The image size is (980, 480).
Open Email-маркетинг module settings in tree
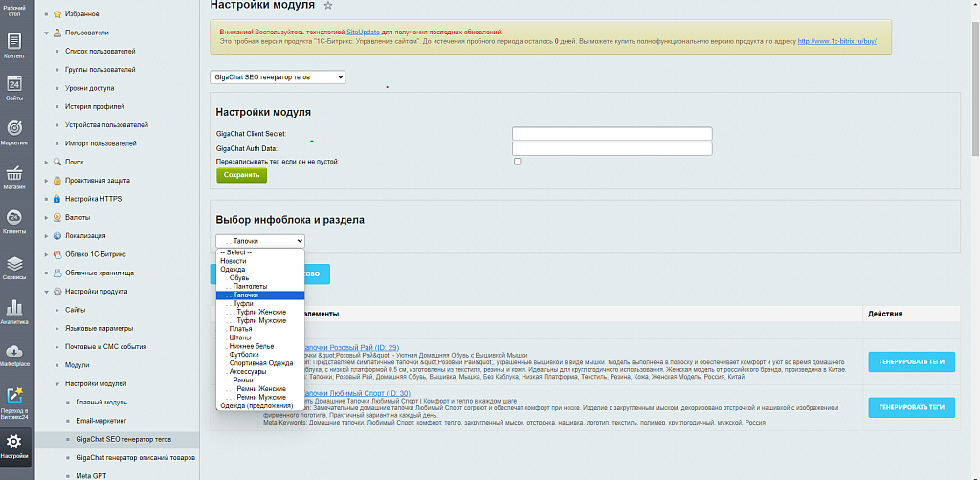pyautogui.click(x=100, y=421)
